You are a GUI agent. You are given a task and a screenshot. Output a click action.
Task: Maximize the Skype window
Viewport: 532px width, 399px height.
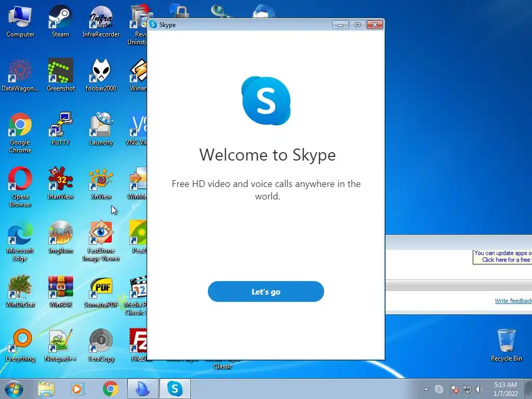click(x=357, y=25)
